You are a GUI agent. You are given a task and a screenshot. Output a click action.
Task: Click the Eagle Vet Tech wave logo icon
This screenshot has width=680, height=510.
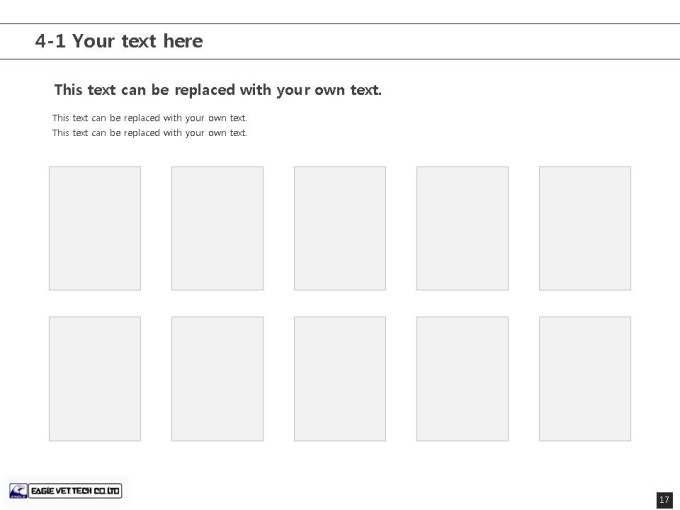(x=18, y=491)
